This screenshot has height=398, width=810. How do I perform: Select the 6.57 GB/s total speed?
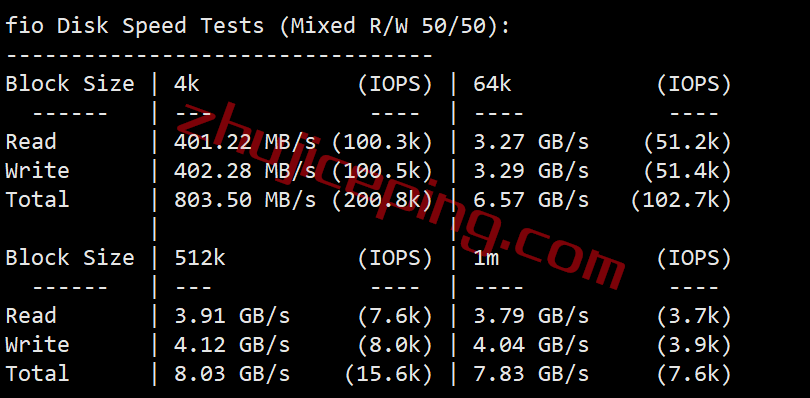click(x=531, y=200)
